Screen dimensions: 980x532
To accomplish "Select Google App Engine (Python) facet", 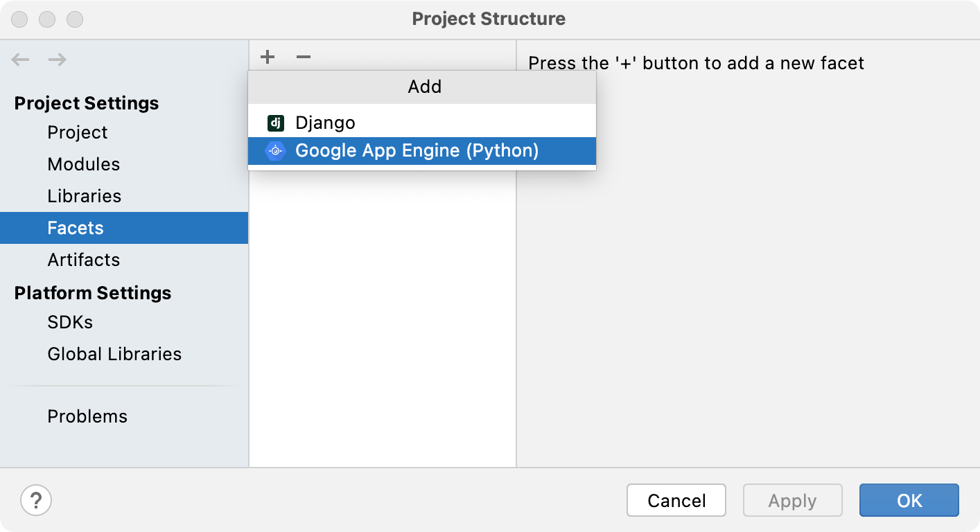I will [422, 150].
